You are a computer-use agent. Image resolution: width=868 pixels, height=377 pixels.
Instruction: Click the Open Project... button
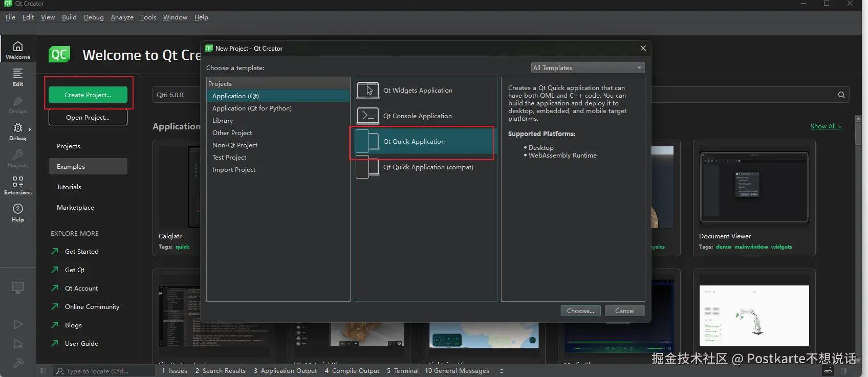(x=88, y=117)
